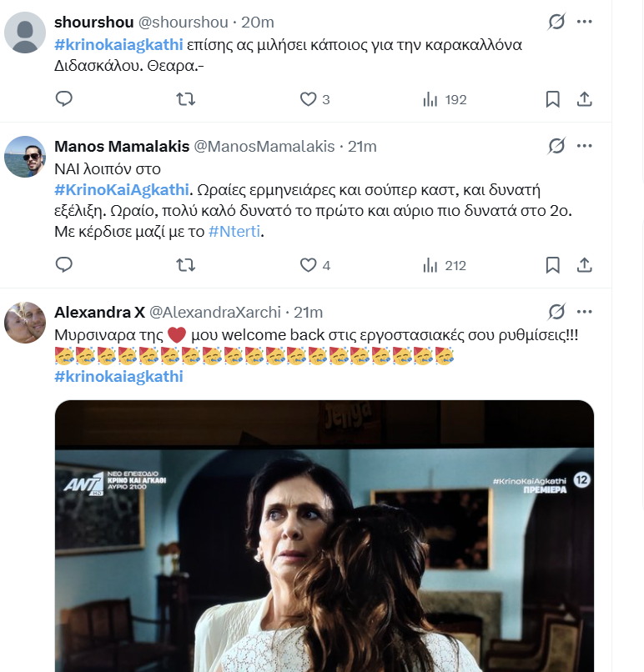The height and width of the screenshot is (672, 644).
Task: Open the ANT1 screenshot image in Alexandra's tweet
Action: 325,536
